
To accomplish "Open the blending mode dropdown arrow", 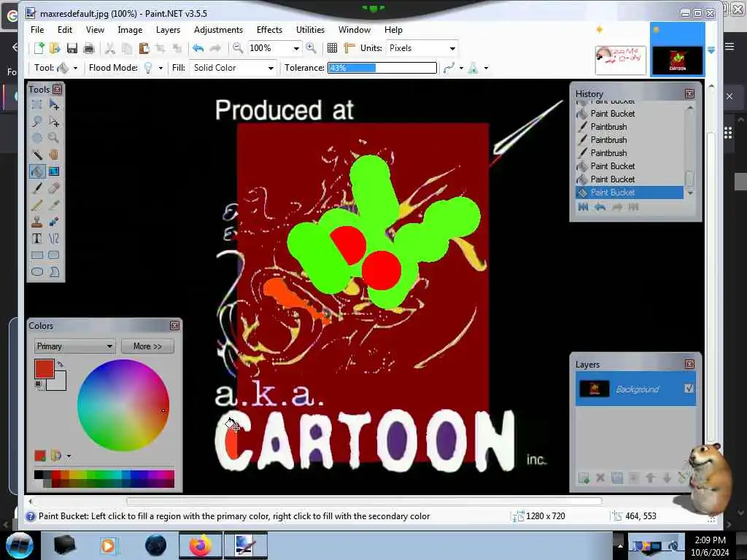I will pos(486,68).
